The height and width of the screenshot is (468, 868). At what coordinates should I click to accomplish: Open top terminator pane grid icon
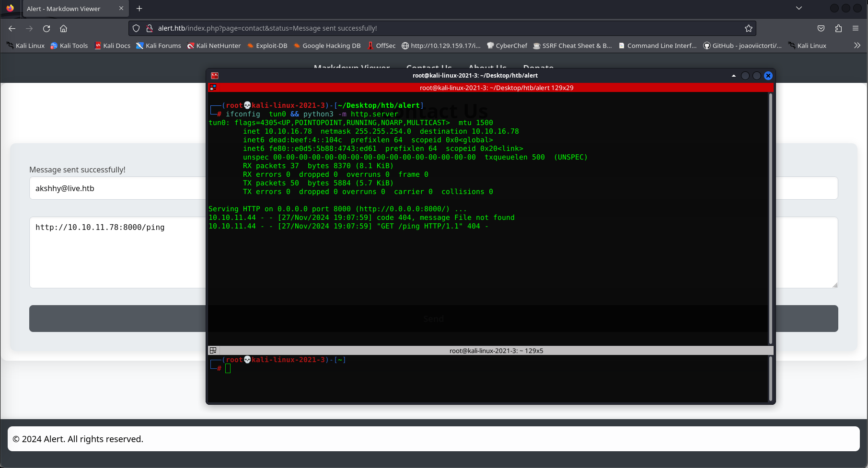point(213,88)
